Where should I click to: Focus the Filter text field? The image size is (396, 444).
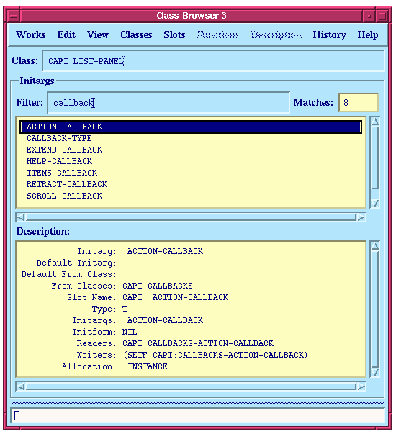click(x=168, y=103)
